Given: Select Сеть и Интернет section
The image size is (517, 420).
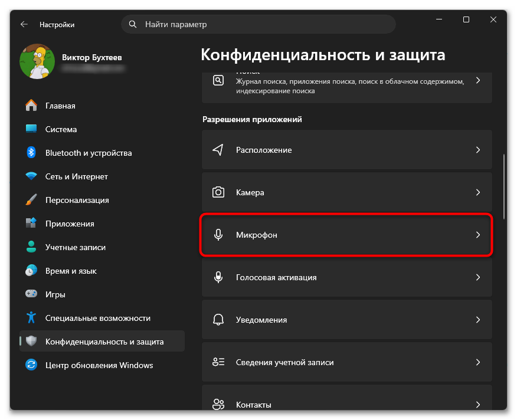Looking at the screenshot, I should point(102,176).
